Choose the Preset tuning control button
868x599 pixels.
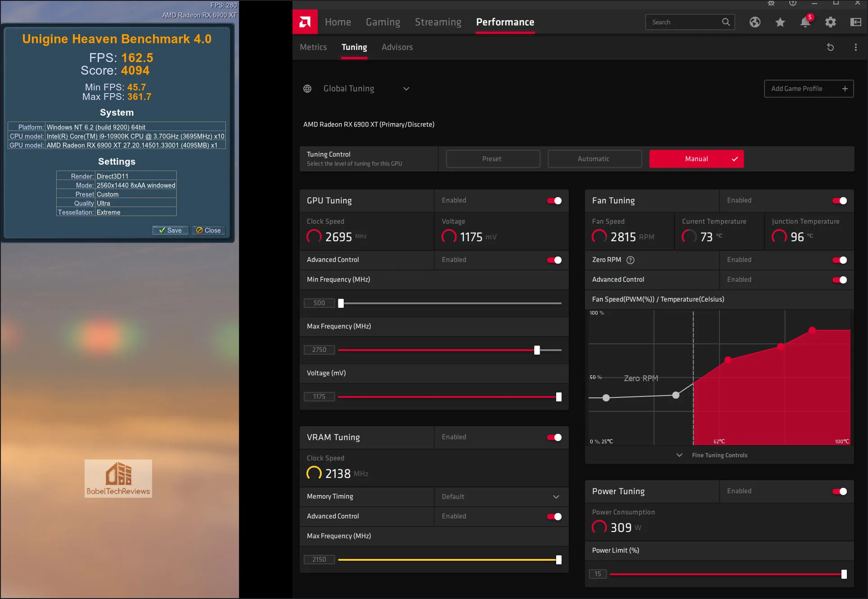[493, 159]
